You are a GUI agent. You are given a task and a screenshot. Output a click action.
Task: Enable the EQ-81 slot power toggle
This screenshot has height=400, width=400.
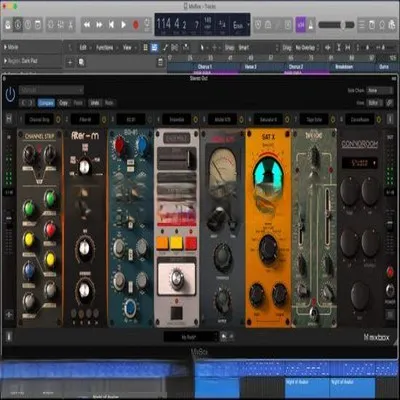150,119
